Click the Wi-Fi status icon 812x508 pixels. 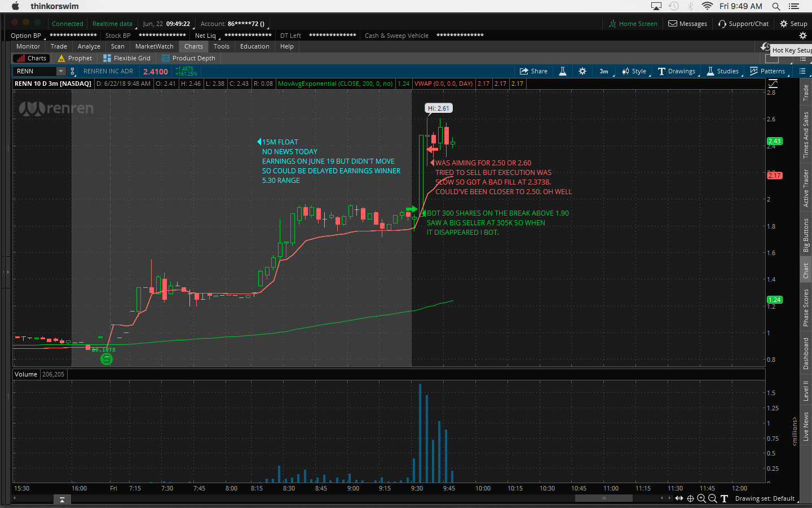707,6
